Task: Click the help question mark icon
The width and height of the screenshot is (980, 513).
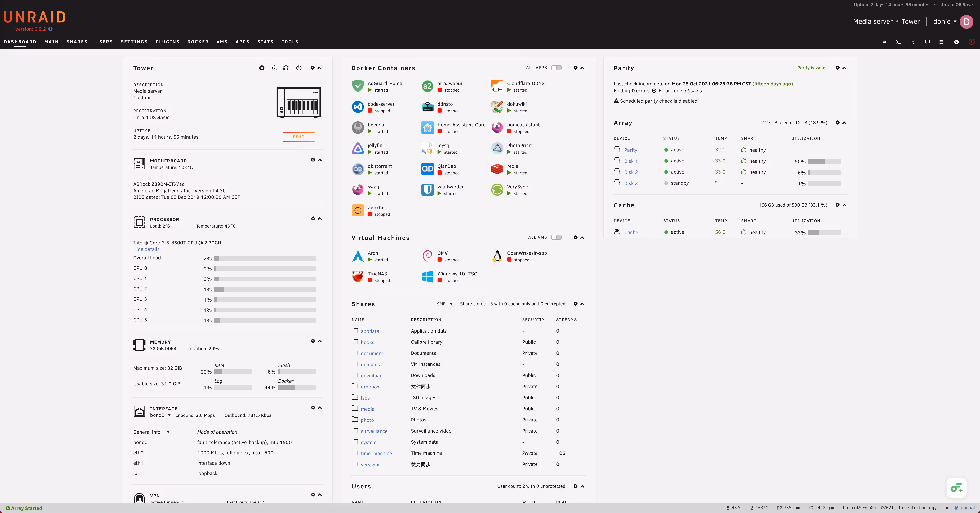Action: [956, 42]
